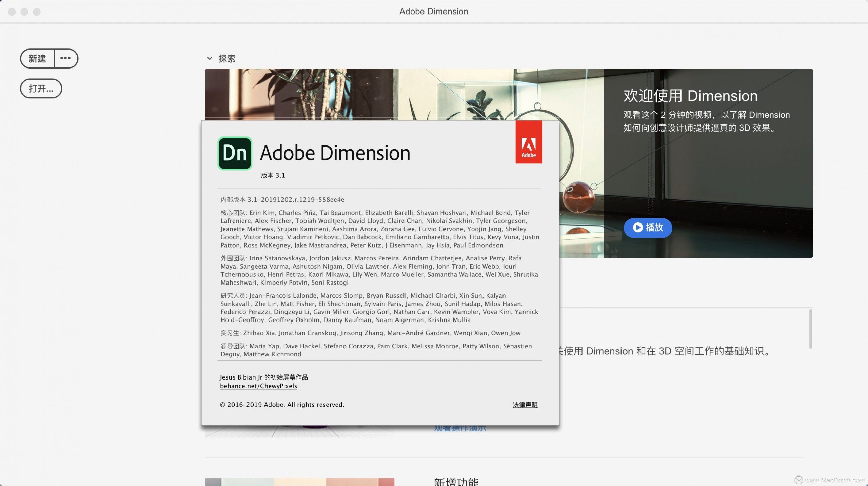Click the 实习生 credits line
The image size is (868, 486).
[371, 333]
